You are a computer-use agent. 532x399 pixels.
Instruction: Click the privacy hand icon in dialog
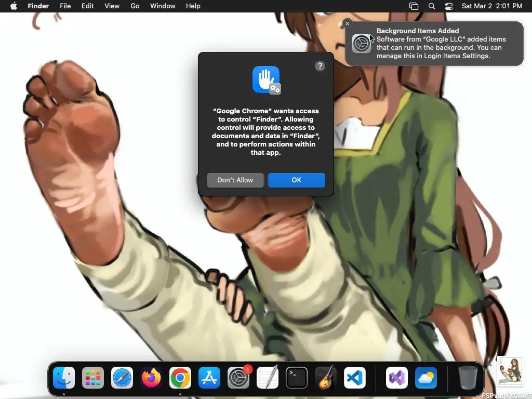click(x=267, y=80)
